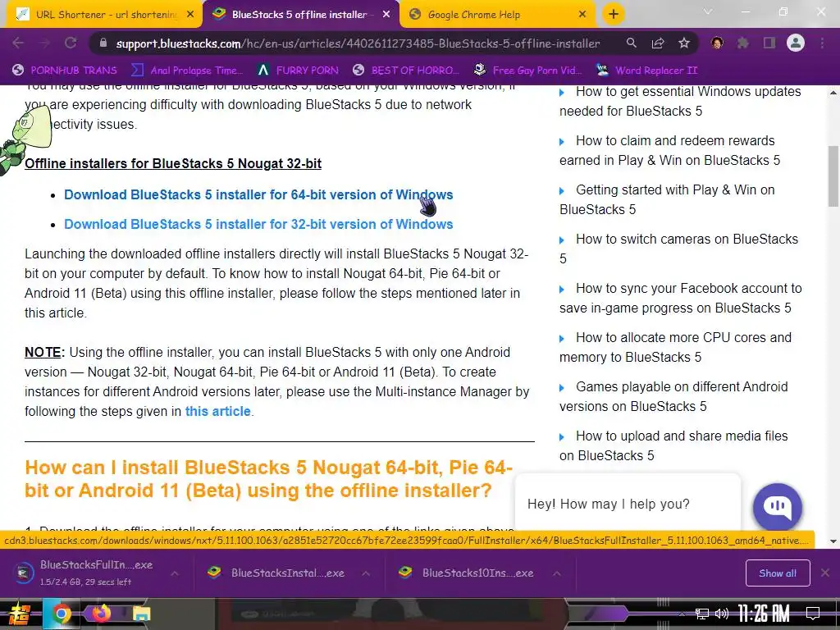840x630 pixels.
Task: Open "How to upload and share media files" article
Action: tap(673, 445)
